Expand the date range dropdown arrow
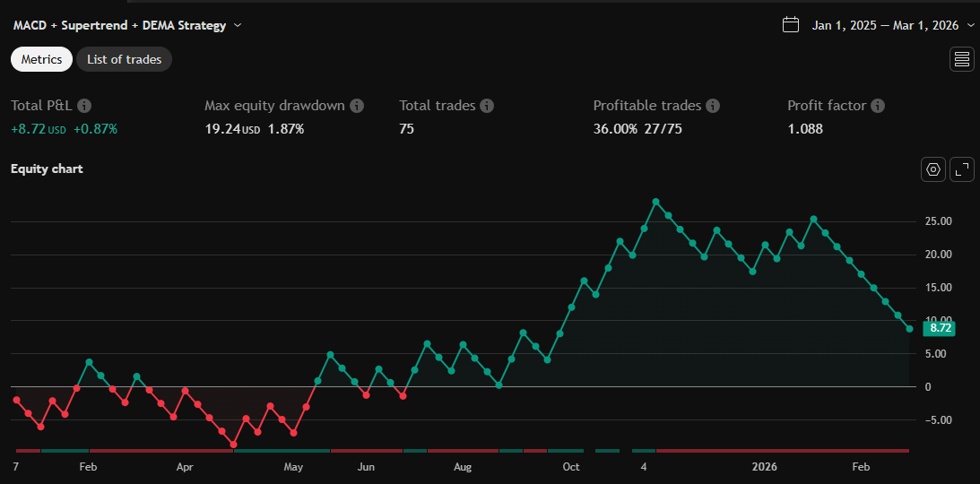Screen dimensions: 980x484 970,25
